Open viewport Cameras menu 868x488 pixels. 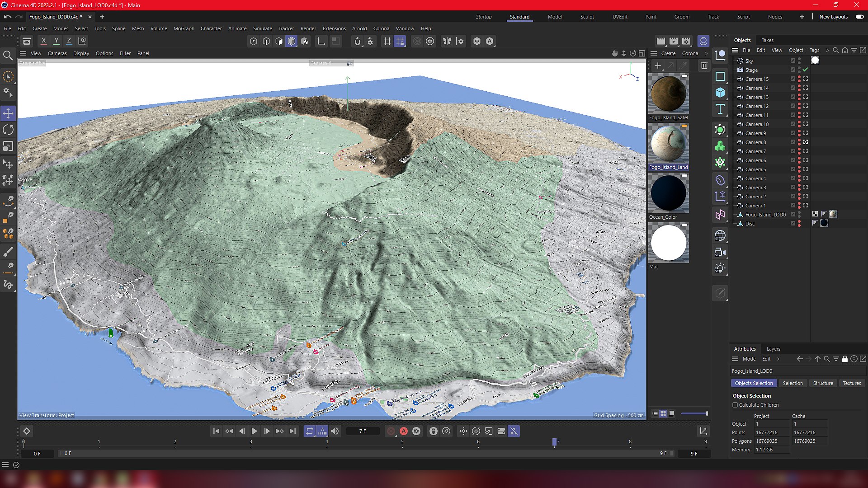(x=57, y=53)
